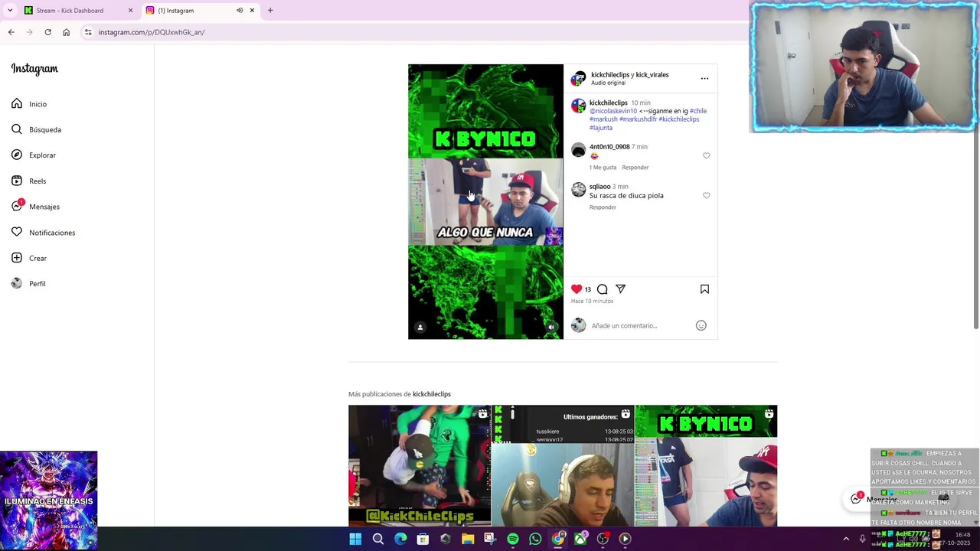Like the comment by 4nt0n10_0908

point(706,155)
